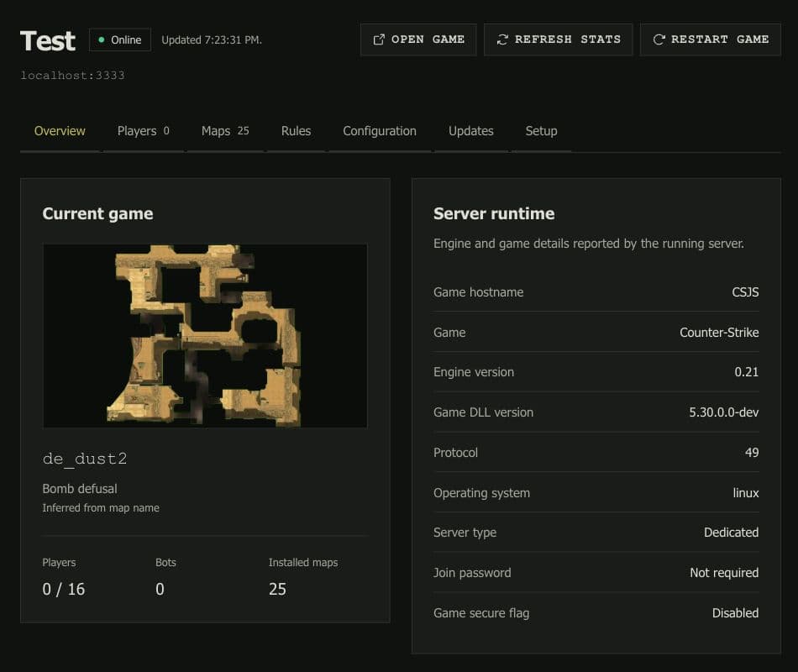Click the refresh arrows icon in Refresh Stats
Image resolution: width=798 pixels, height=672 pixels.
[502, 39]
